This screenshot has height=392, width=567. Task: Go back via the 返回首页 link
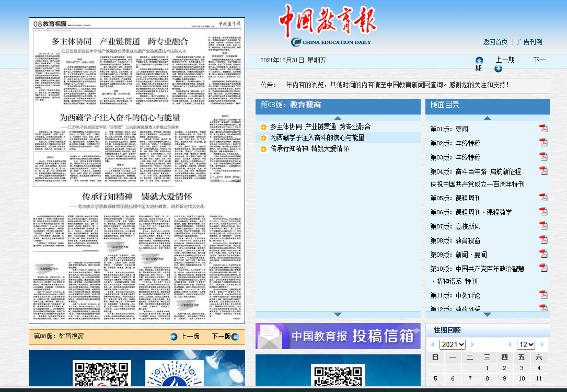495,42
